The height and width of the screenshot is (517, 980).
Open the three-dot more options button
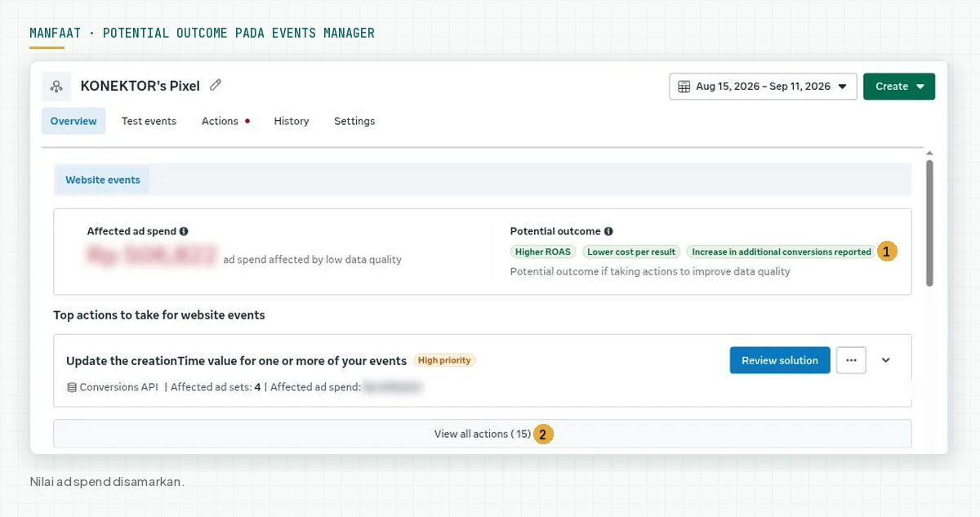point(851,360)
